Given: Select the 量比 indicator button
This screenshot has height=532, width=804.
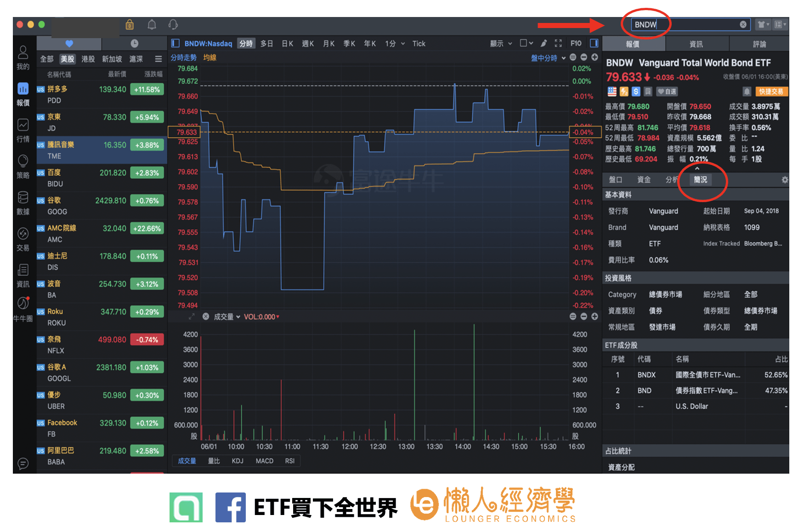Looking at the screenshot, I should coord(214,461).
